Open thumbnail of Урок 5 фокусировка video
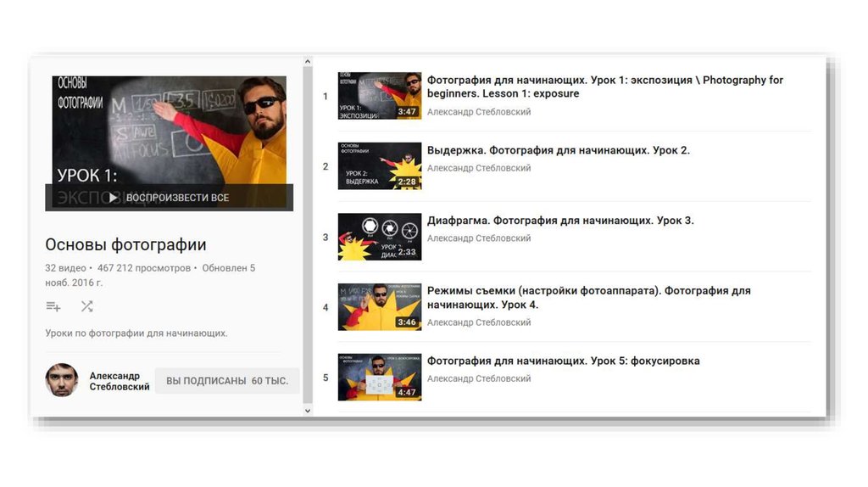 [x=379, y=378]
